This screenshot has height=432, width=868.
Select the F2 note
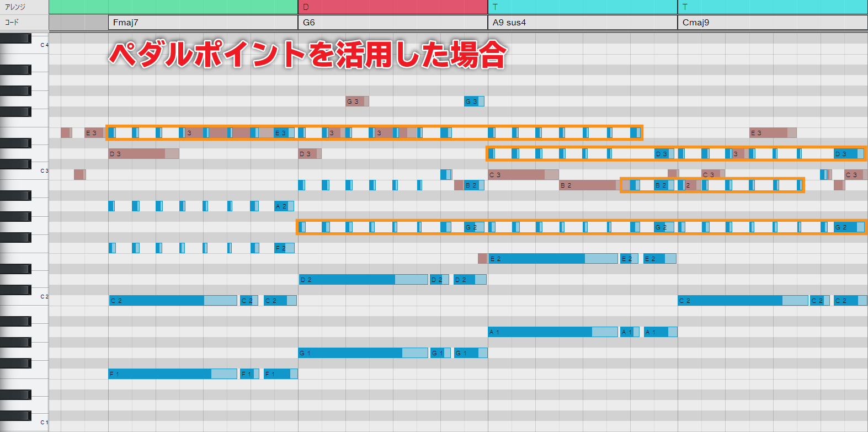coord(284,248)
